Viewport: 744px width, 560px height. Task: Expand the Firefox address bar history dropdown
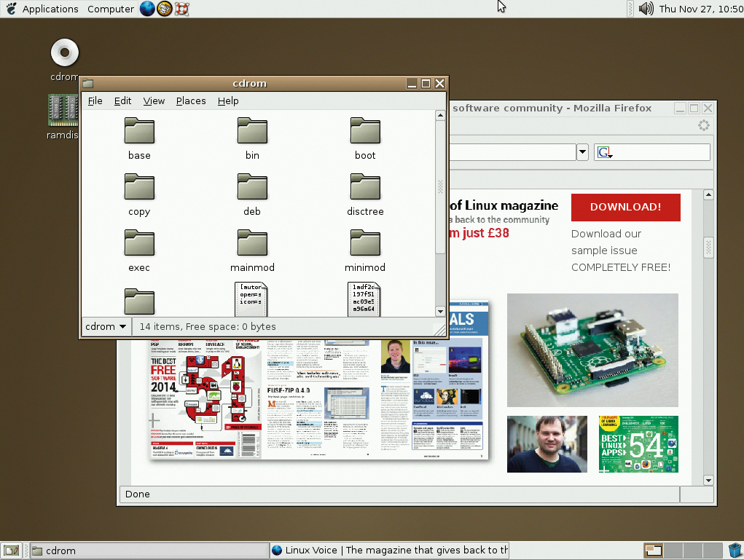point(582,152)
